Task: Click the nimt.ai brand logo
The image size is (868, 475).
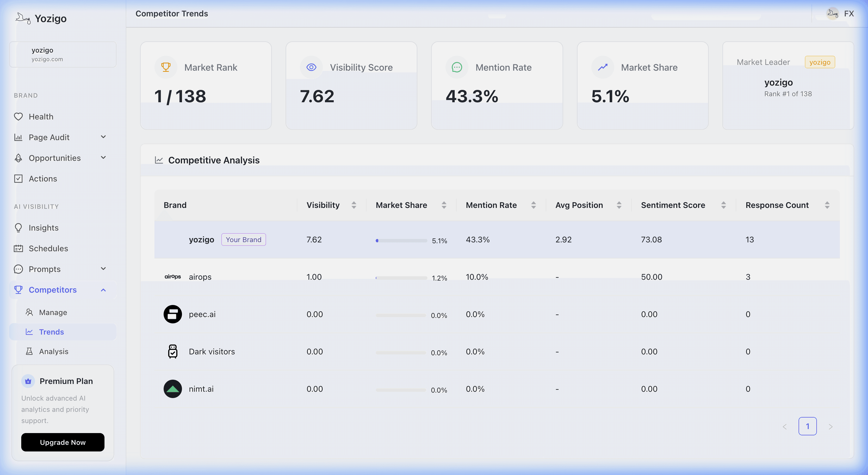Action: 173,389
